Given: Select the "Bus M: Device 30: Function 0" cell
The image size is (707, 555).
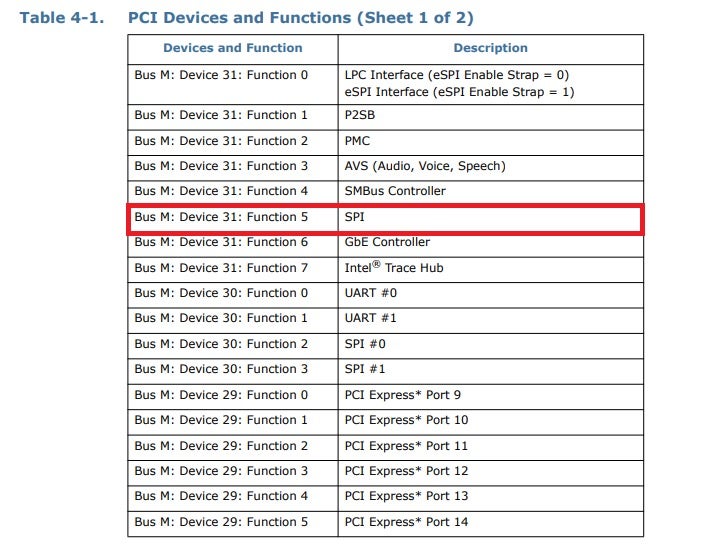Looking at the screenshot, I should (221, 293).
